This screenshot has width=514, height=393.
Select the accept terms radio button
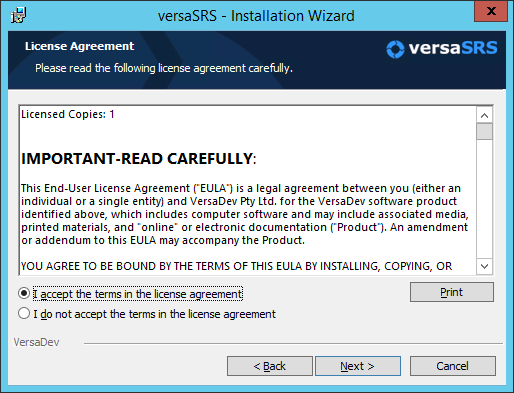[24, 294]
